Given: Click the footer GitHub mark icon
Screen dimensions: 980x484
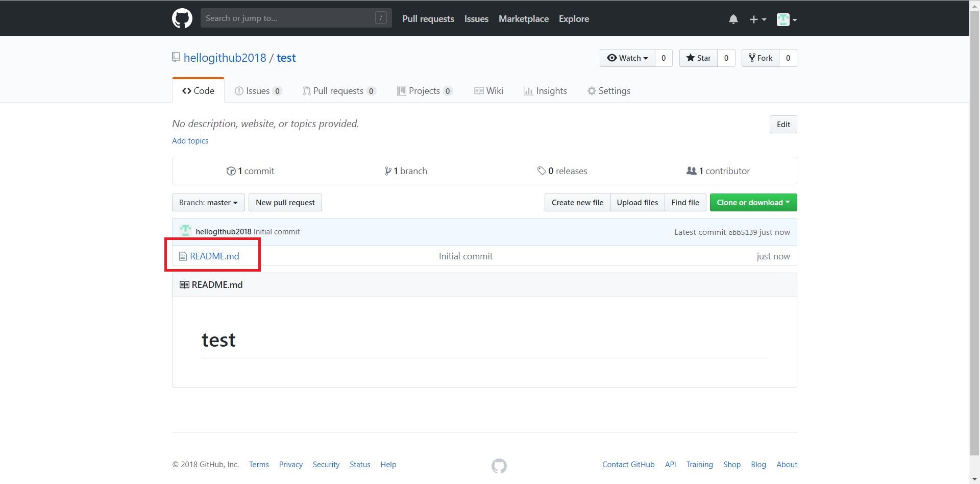Looking at the screenshot, I should pos(499,466).
